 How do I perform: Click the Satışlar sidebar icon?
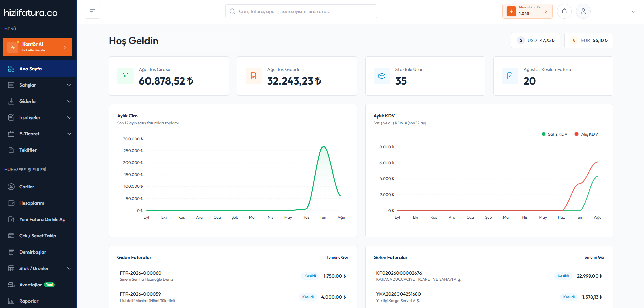pos(11,85)
